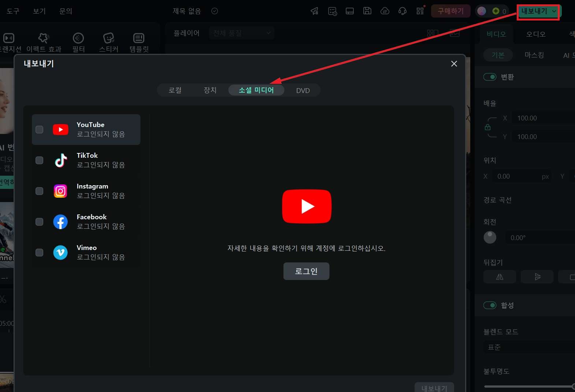Toggle the 변환 transform switch
This screenshot has width=575, height=392.
(490, 77)
